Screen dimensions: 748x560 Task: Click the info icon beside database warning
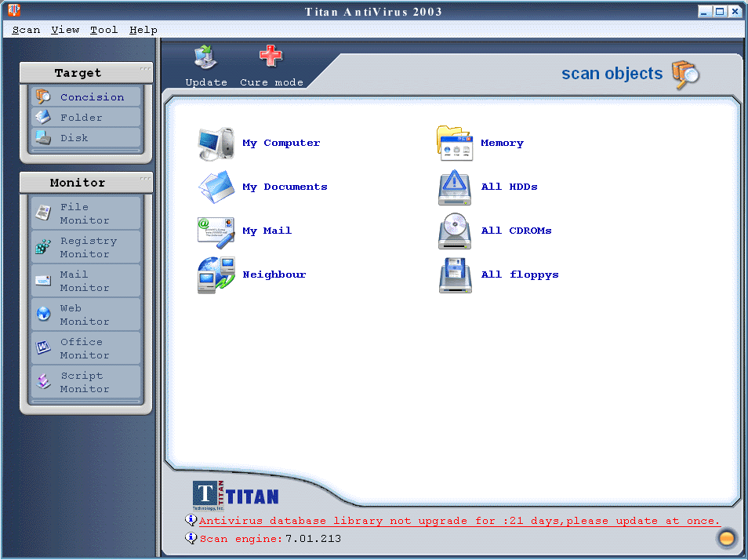[191, 519]
